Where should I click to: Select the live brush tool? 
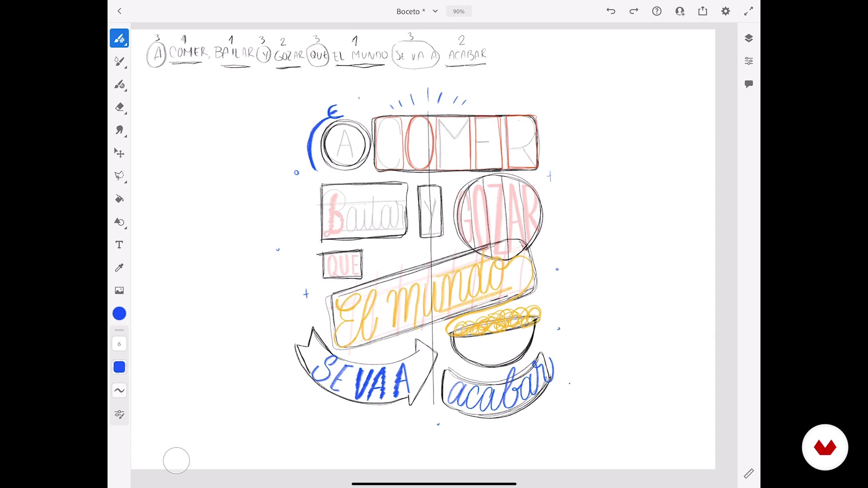(x=119, y=61)
